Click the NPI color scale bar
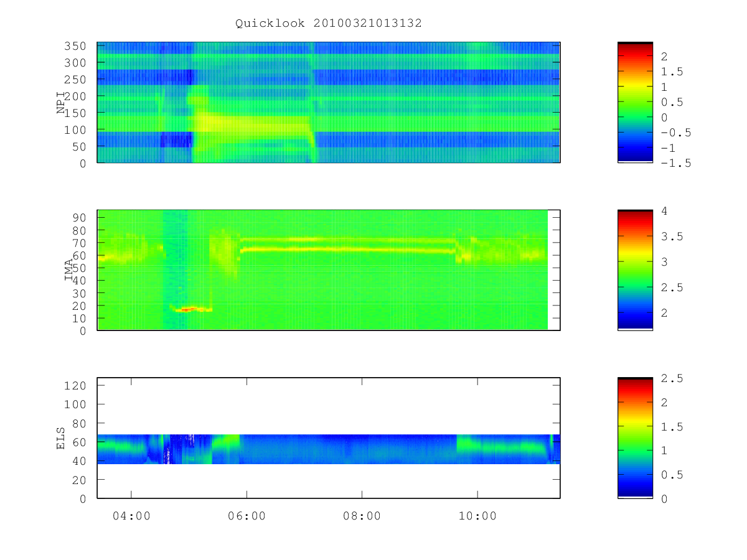Image resolution: width=747 pixels, height=560 pixels. point(635,103)
